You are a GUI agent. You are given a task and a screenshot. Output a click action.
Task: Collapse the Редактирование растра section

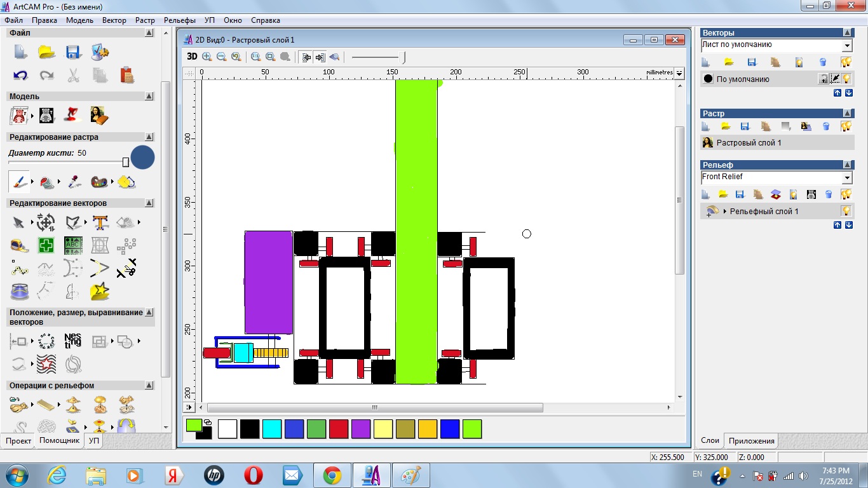(x=149, y=137)
